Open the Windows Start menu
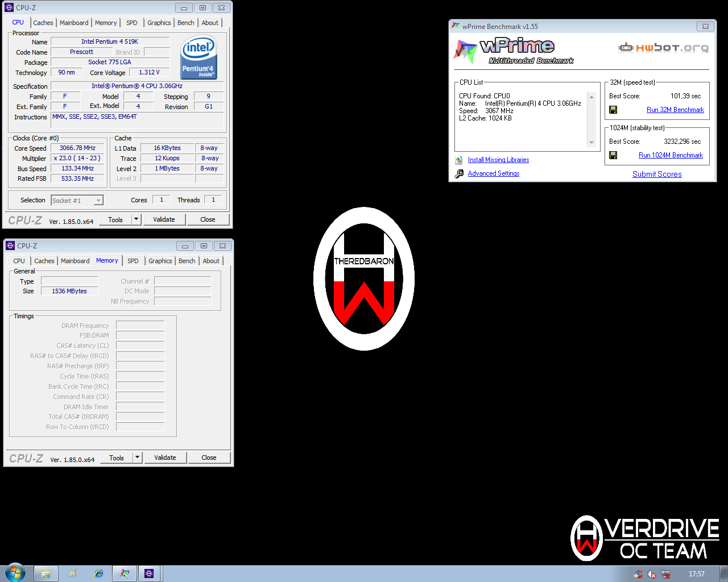Image resolution: width=728 pixels, height=582 pixels. (14, 573)
